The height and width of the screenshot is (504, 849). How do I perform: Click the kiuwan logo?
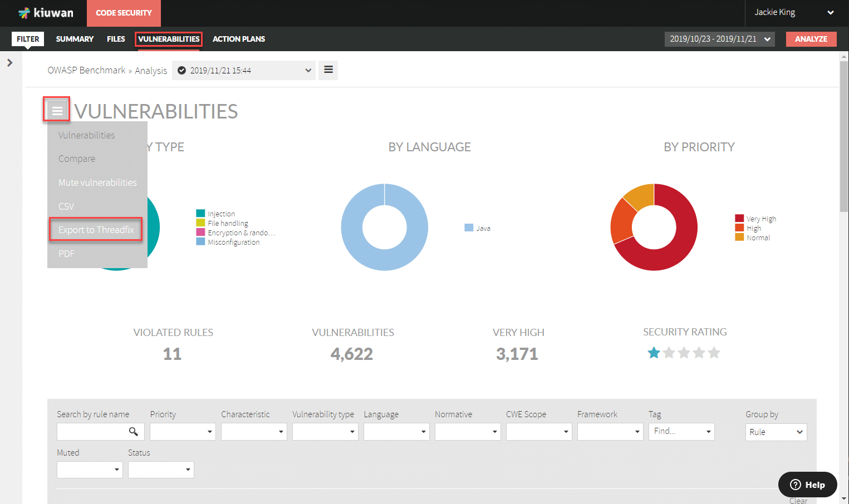[x=45, y=12]
